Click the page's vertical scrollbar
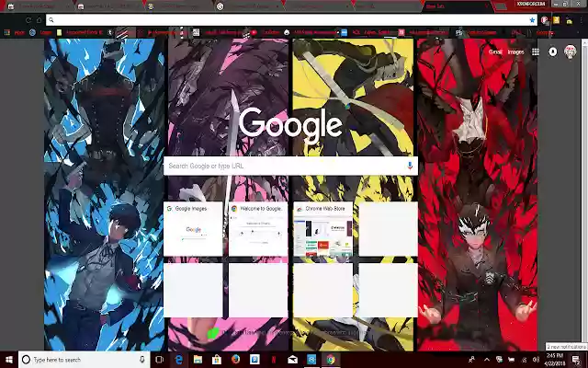Viewport: 588px width, 368px height. tap(585, 195)
